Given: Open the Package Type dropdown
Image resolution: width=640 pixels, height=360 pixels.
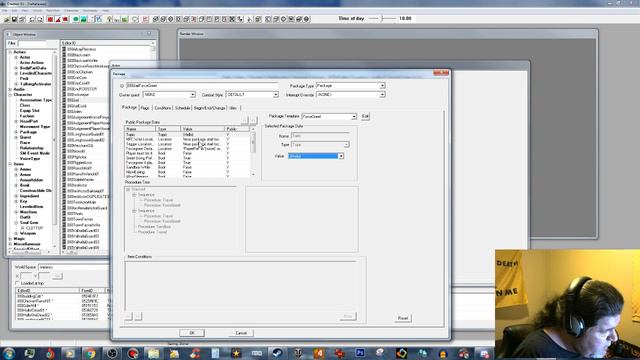Looking at the screenshot, I should 382,86.
